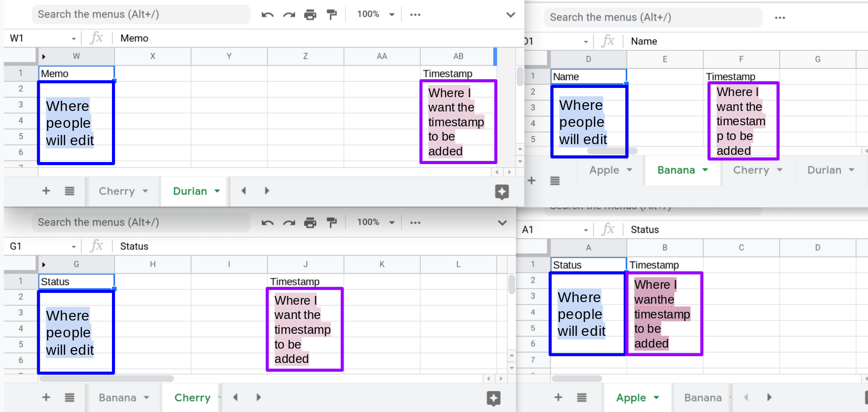Click the W1 name box
868x412 pixels.
coord(38,38)
